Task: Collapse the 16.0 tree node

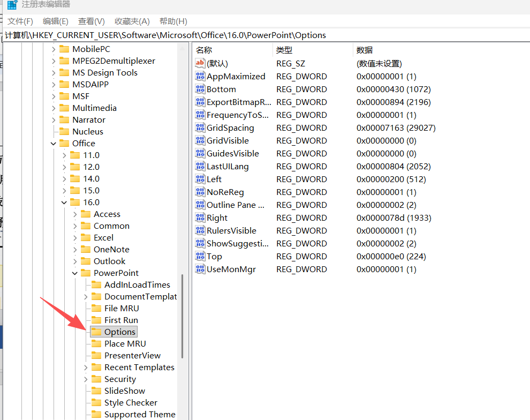Action: (x=64, y=202)
